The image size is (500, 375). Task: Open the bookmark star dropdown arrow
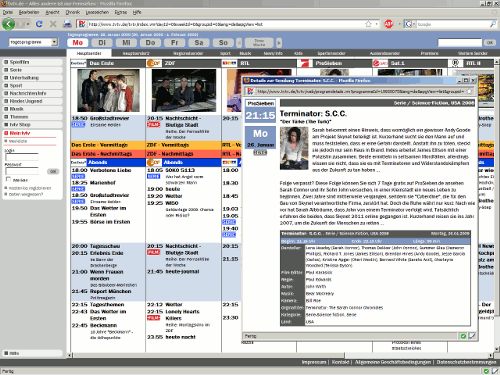point(376,24)
